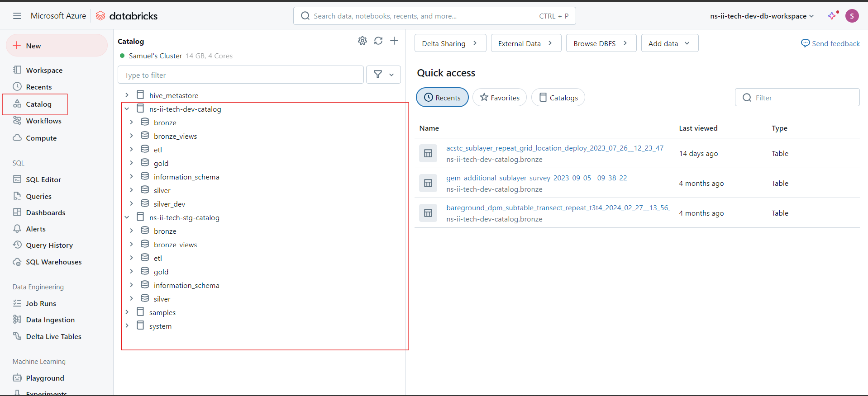Open Catalog settings gear icon
This screenshot has height=396, width=868.
(362, 41)
